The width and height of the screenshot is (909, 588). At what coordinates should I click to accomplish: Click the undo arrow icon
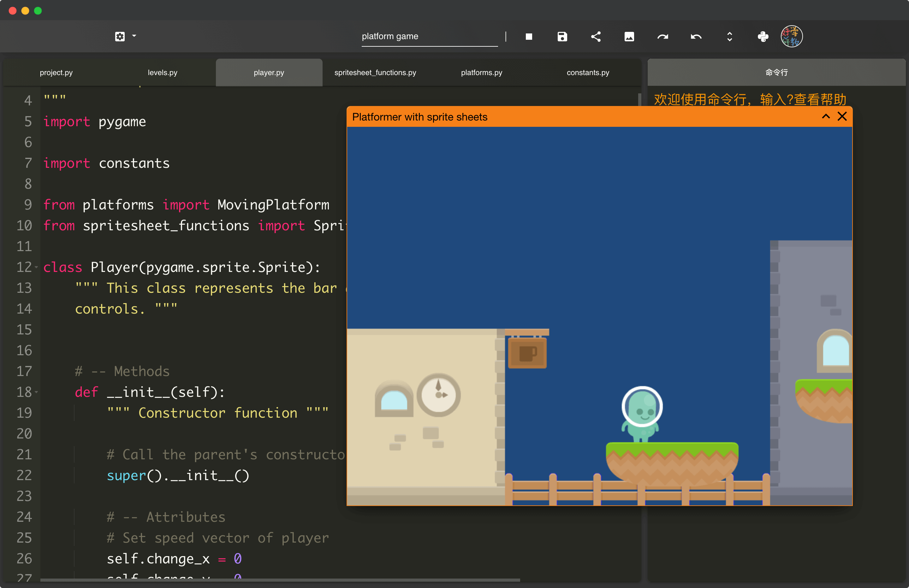[696, 37]
